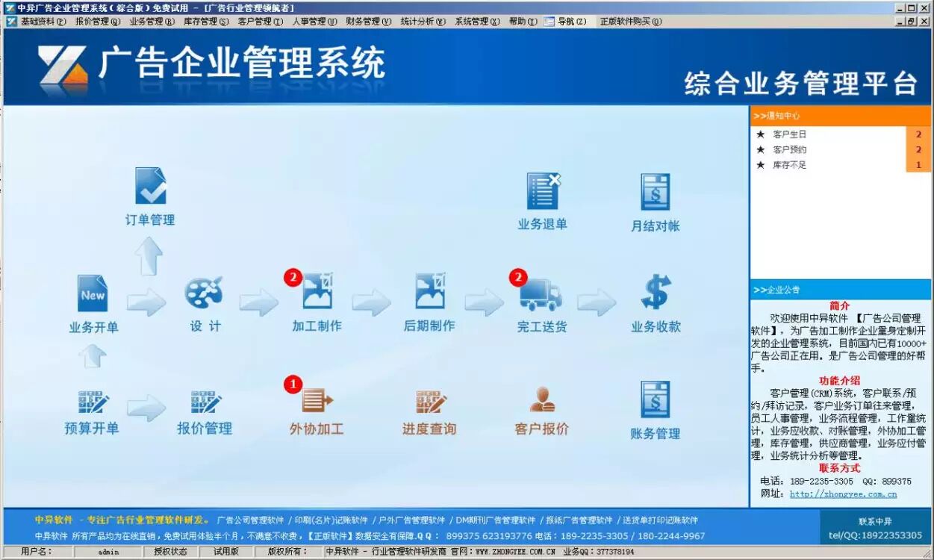Open the 外协加工 outsourcing icon

pyautogui.click(x=317, y=401)
